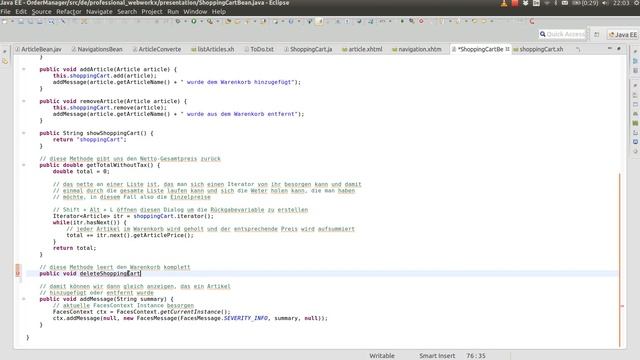Collapse the removeArticle method fold
This screenshot has width=640, height=360.
tap(24, 101)
